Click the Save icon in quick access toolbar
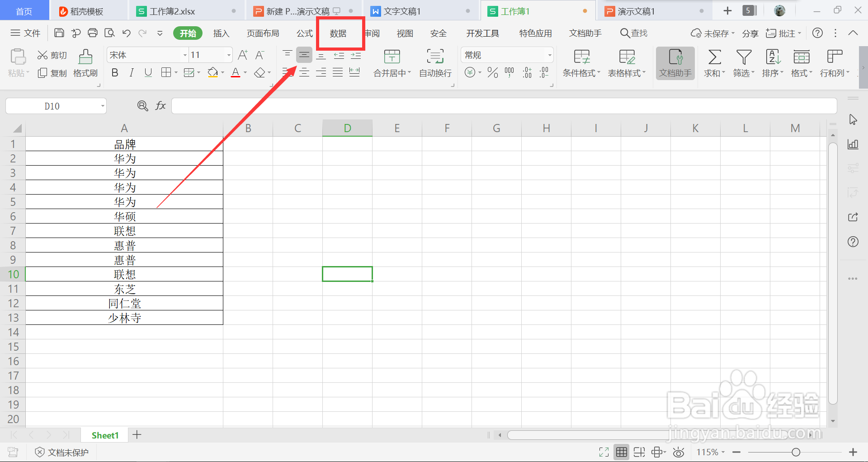The image size is (868, 462). 59,33
